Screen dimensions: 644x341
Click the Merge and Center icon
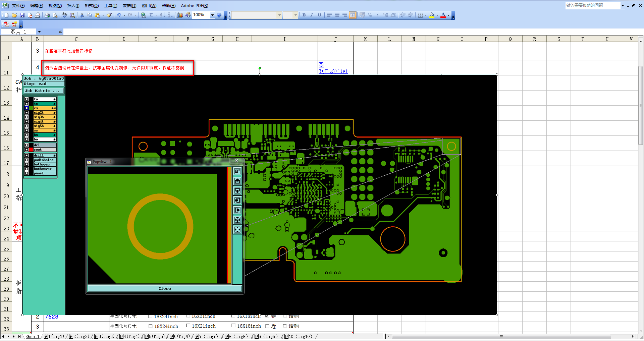click(353, 15)
